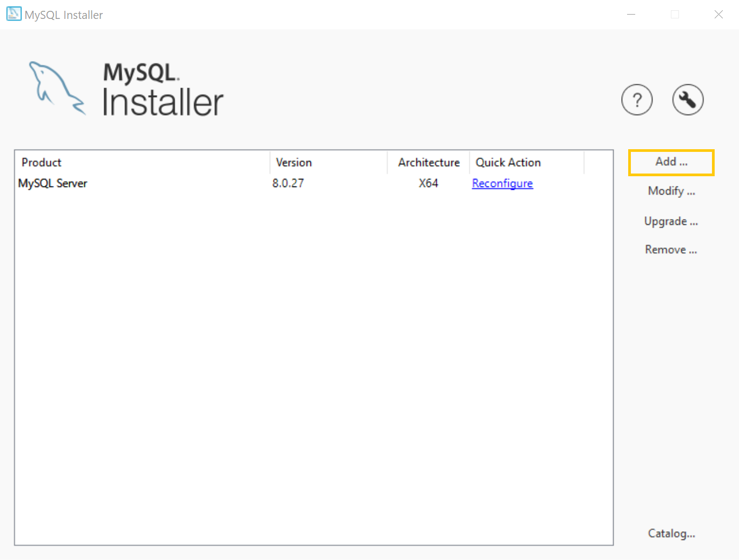Click the Product column header
This screenshot has width=739, height=560.
click(143, 163)
